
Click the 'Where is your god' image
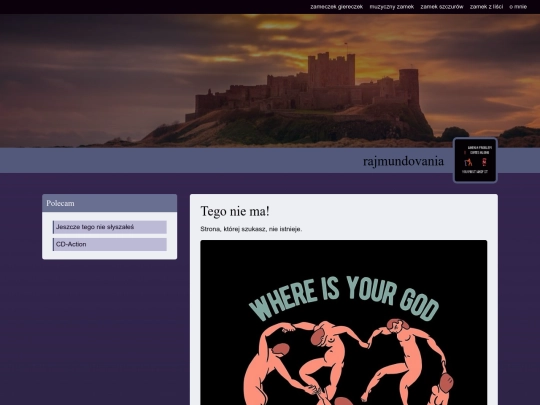coord(344,323)
